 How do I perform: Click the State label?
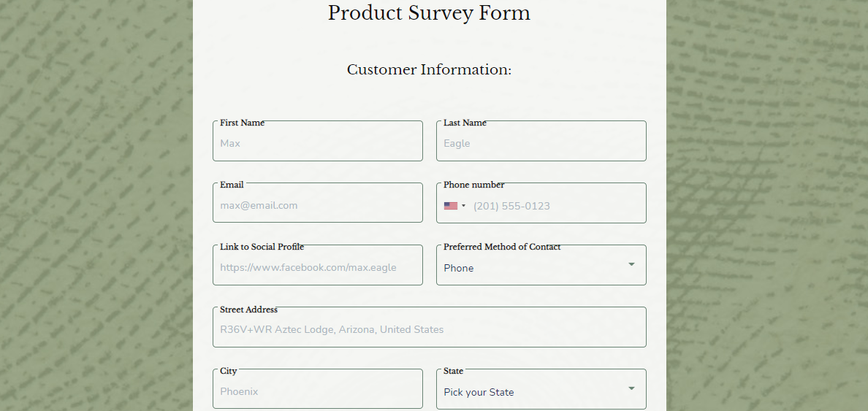(x=454, y=371)
